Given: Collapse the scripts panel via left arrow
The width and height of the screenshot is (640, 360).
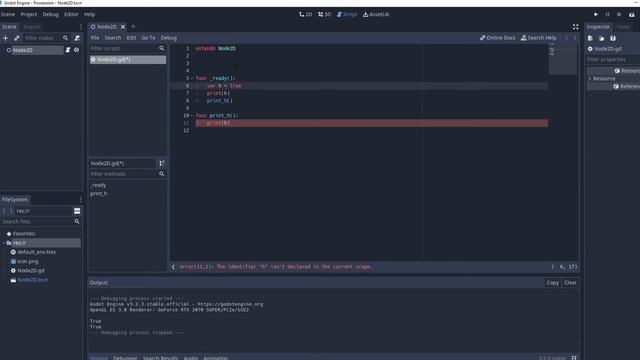Looking at the screenshot, I should coord(173,267).
